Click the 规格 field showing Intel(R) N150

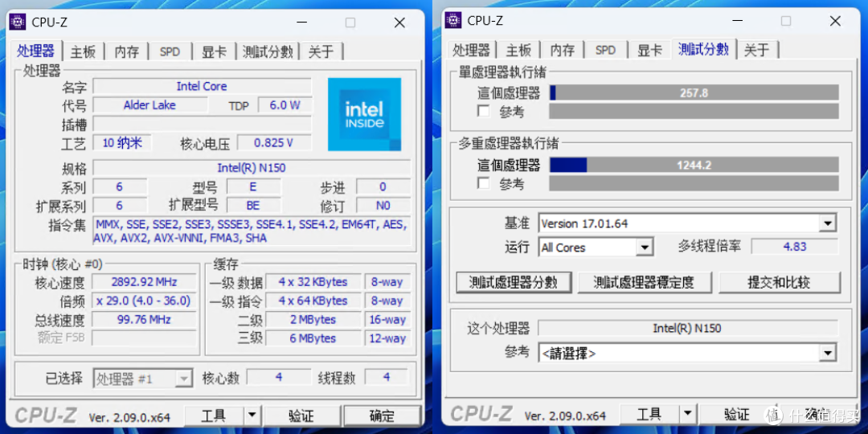point(252,168)
